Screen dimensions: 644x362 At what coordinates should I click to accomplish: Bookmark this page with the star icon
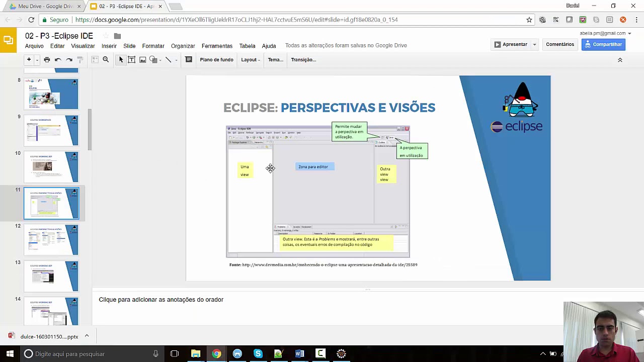529,20
